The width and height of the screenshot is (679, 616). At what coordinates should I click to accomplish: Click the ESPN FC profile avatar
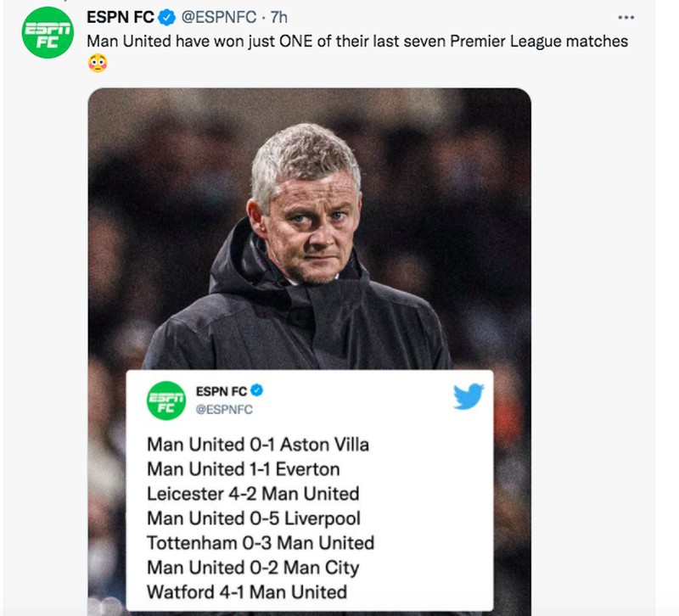click(x=48, y=32)
